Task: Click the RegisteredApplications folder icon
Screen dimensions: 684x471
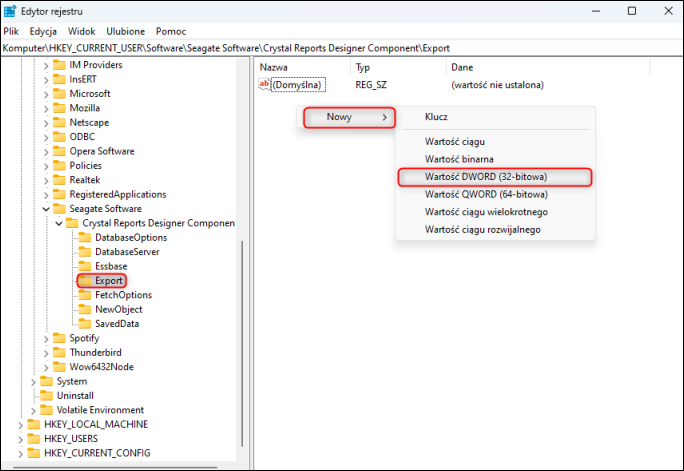Action: pos(59,195)
